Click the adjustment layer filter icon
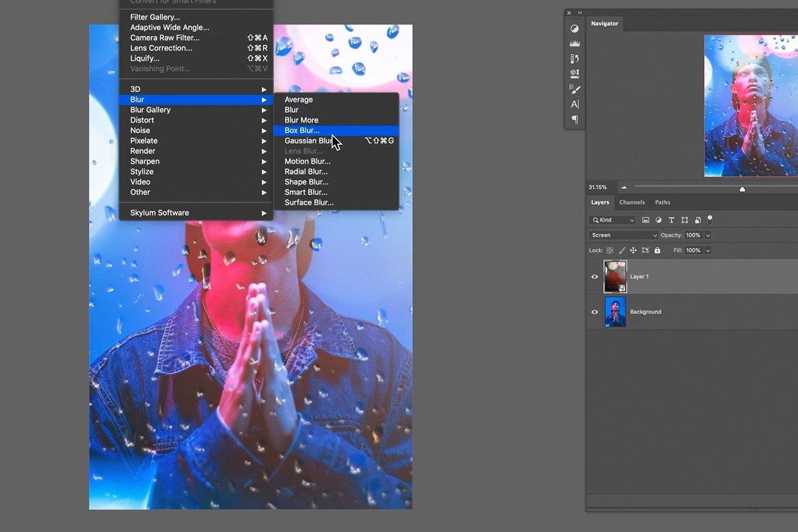 click(x=658, y=220)
